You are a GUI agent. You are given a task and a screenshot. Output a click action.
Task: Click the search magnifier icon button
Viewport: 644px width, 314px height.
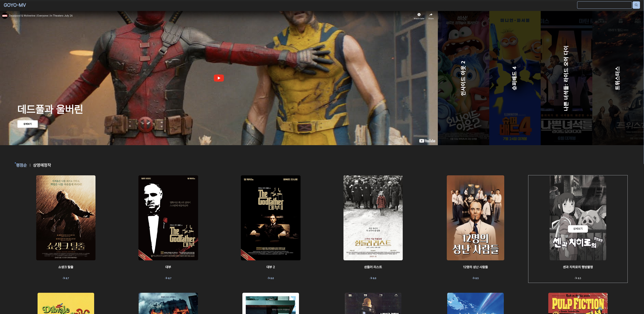click(636, 5)
